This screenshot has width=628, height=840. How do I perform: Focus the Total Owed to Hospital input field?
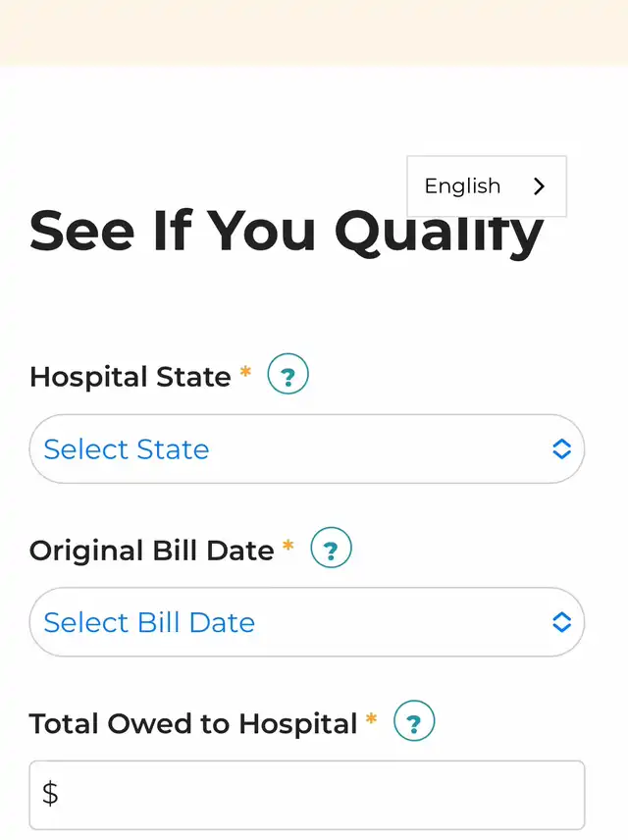click(314, 794)
